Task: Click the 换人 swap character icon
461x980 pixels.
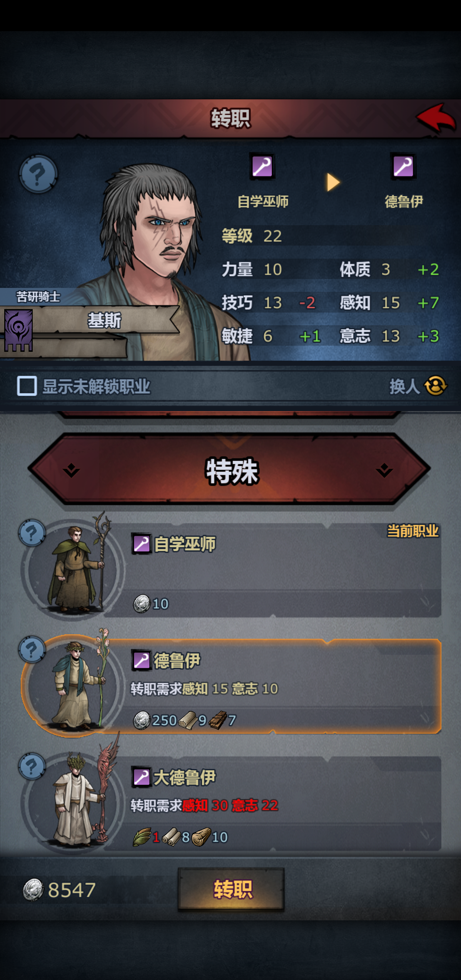Action: (436, 386)
